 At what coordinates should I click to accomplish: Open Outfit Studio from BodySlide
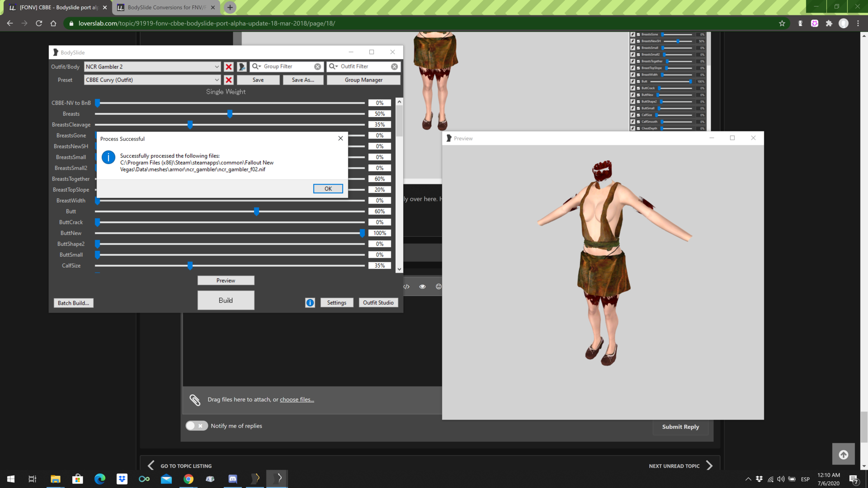378,303
